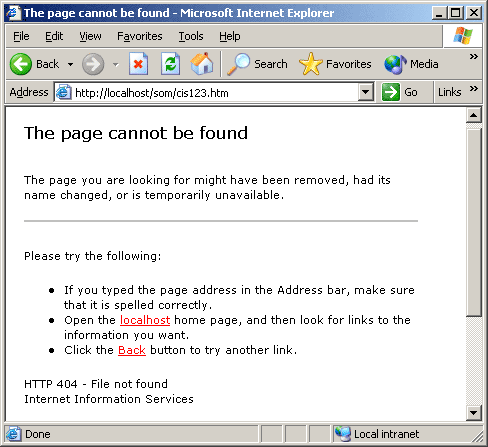Open the Favorites menu
The image size is (488, 447).
click(140, 36)
